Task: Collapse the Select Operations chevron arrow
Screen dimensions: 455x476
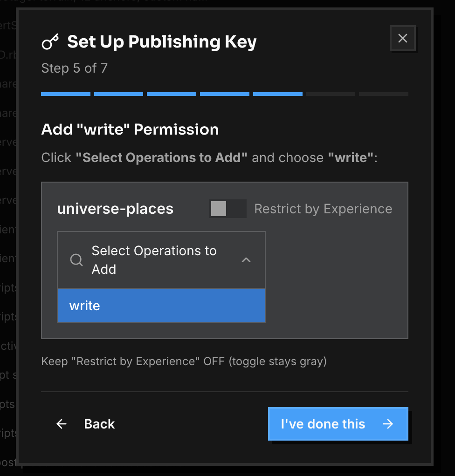Action: click(246, 260)
